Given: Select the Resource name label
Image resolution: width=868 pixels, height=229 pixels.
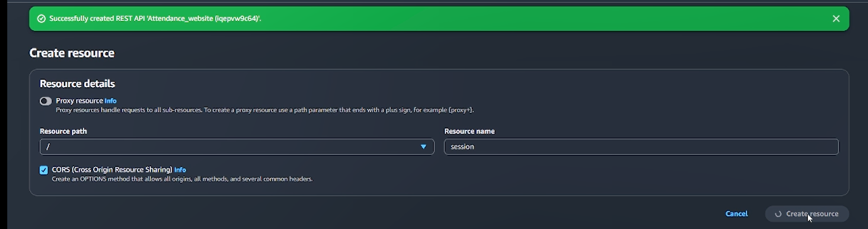Looking at the screenshot, I should (x=469, y=131).
